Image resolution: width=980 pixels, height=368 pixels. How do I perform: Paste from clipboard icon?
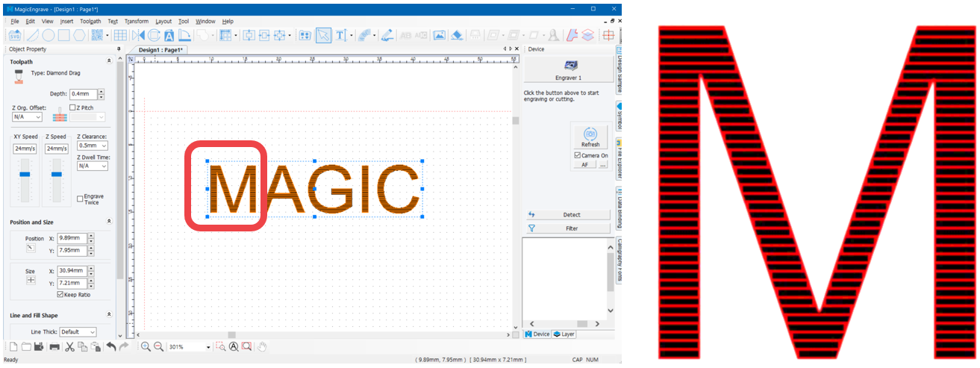click(96, 347)
